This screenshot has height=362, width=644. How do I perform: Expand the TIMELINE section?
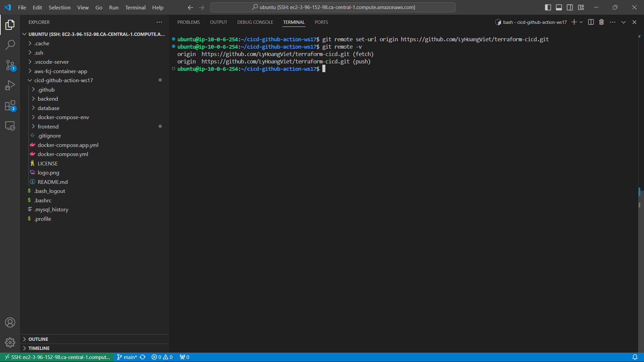[x=95, y=348]
